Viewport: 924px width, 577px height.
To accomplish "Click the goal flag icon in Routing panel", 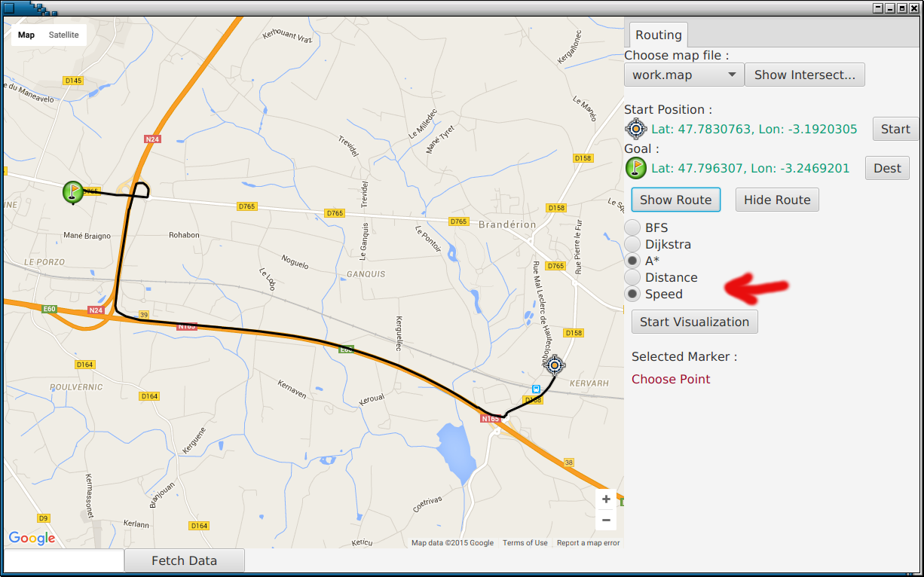I will pyautogui.click(x=635, y=168).
